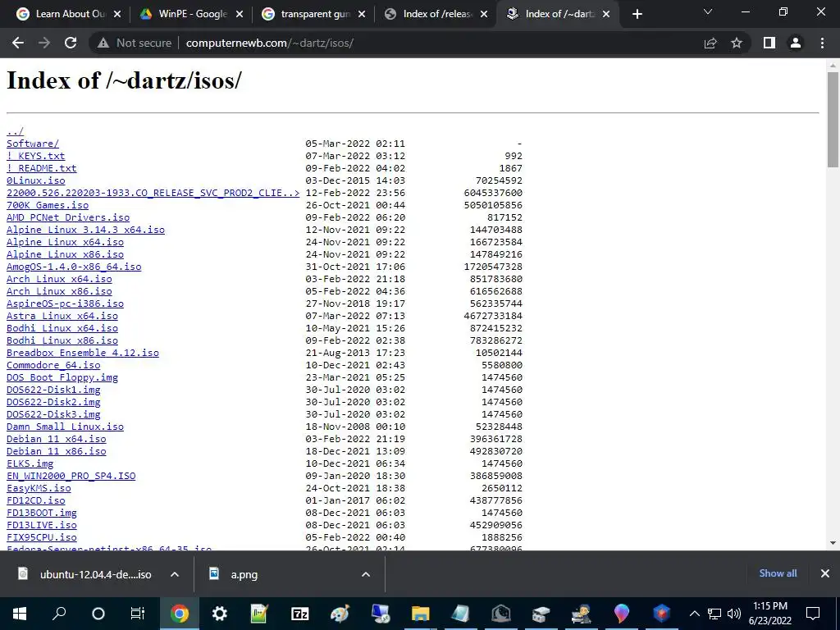The height and width of the screenshot is (630, 840).
Task: Open File Explorer from the taskbar
Action: pyautogui.click(x=421, y=614)
